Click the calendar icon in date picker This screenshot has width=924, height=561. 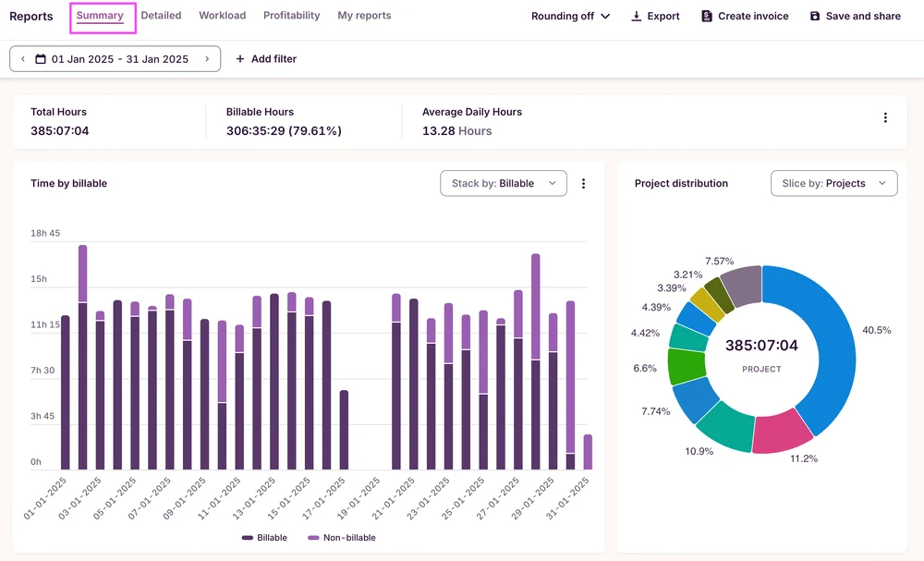point(41,59)
